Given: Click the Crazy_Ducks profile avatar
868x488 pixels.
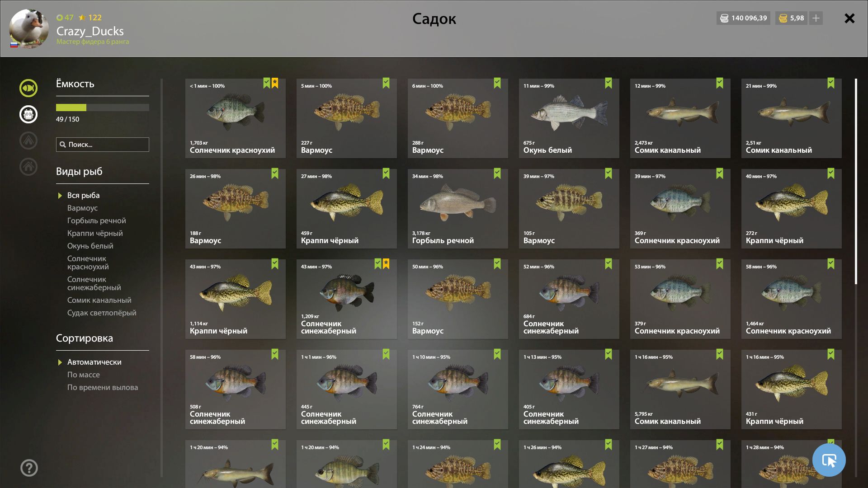Looking at the screenshot, I should [29, 29].
